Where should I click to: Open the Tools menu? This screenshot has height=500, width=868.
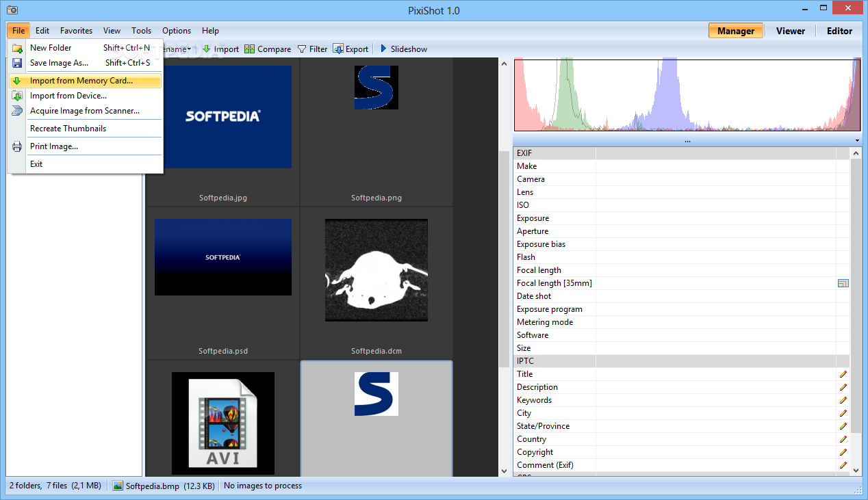(x=142, y=31)
